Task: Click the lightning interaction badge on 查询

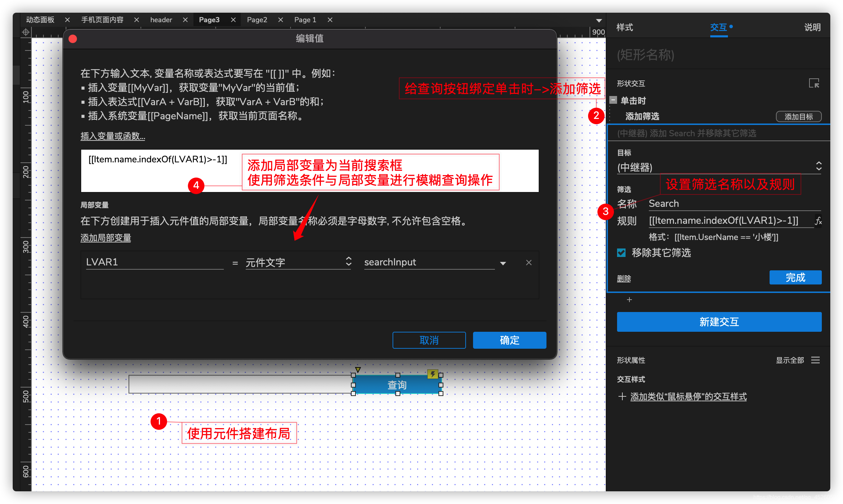Action: pyautogui.click(x=433, y=374)
